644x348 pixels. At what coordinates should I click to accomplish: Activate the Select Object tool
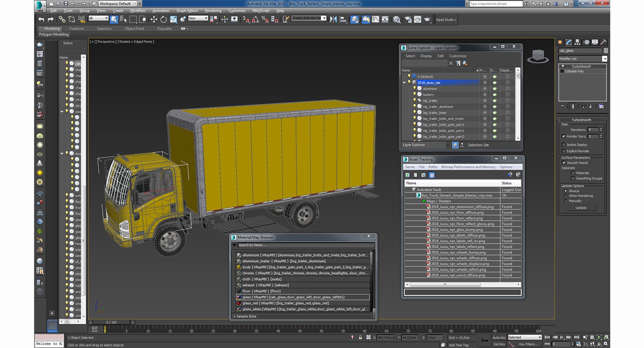pos(114,19)
